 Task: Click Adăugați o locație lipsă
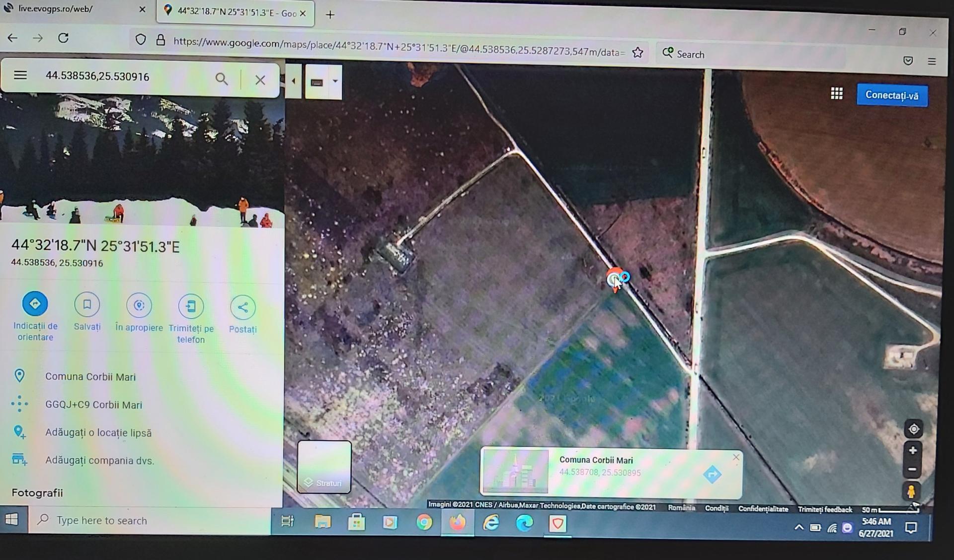98,432
